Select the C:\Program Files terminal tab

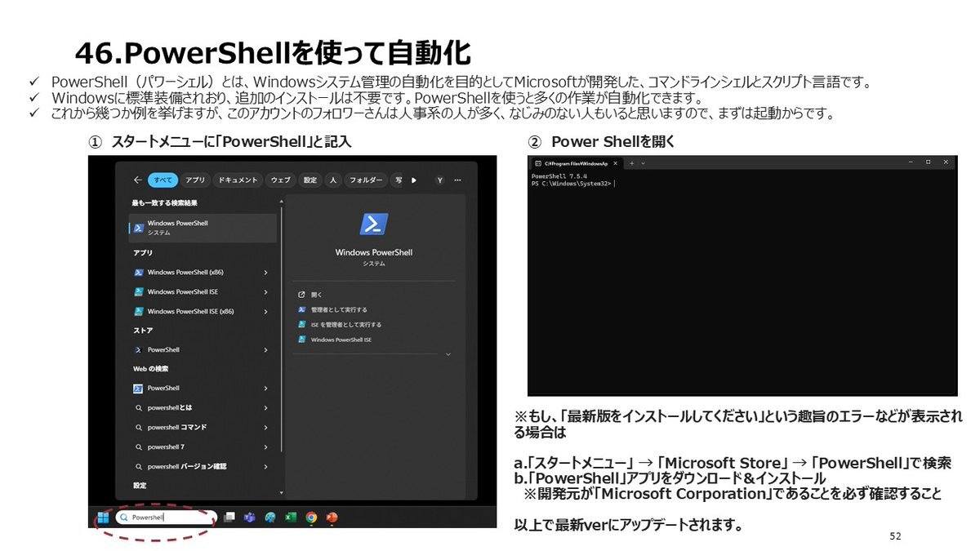pyautogui.click(x=576, y=162)
